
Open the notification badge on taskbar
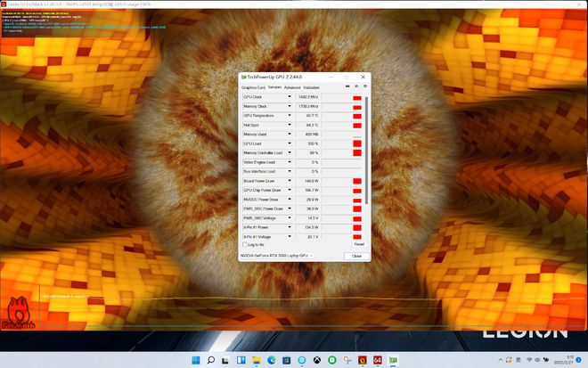click(578, 360)
